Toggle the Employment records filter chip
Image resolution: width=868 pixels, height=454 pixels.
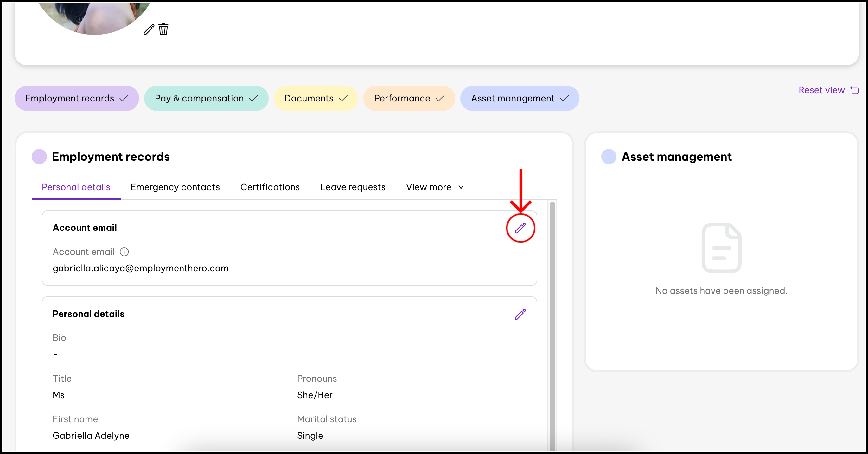[x=76, y=98]
